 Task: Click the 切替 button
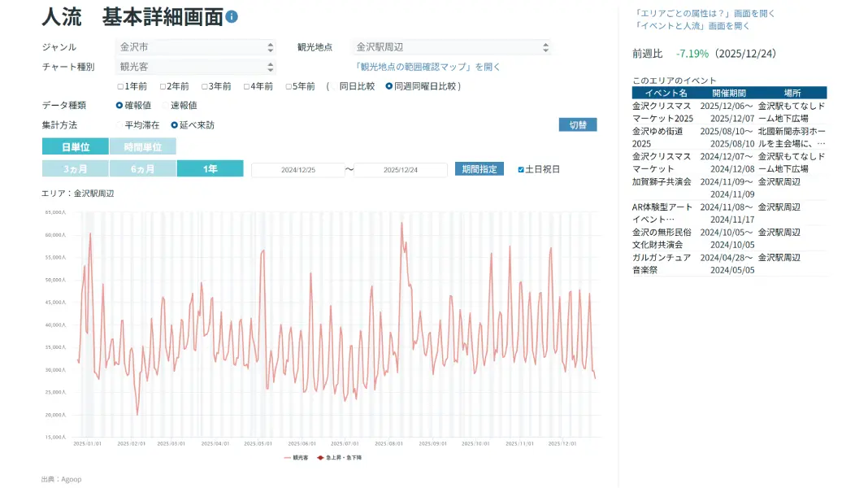coord(578,124)
